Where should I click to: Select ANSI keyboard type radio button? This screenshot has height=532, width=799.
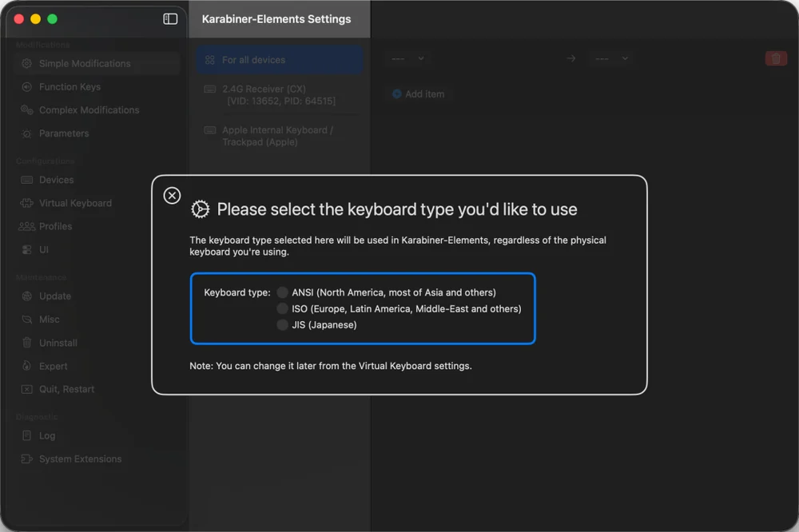282,292
